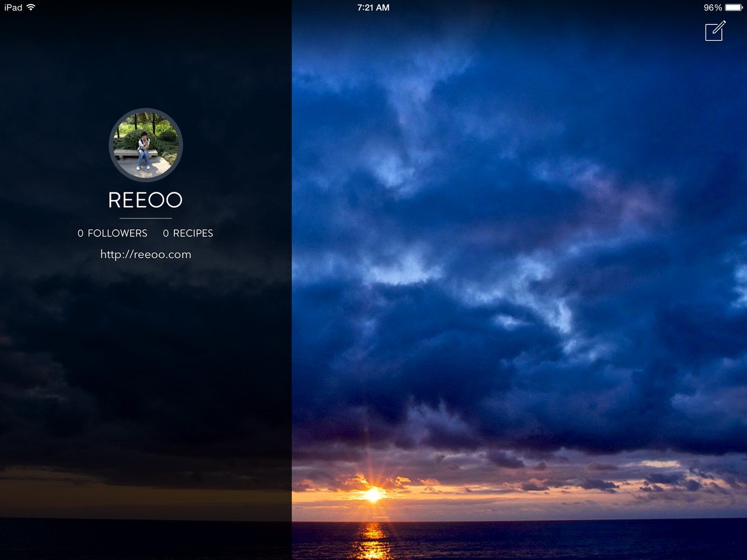Tap the Wi-Fi signal status icon
Screen dimensions: 747x560
tap(31, 8)
